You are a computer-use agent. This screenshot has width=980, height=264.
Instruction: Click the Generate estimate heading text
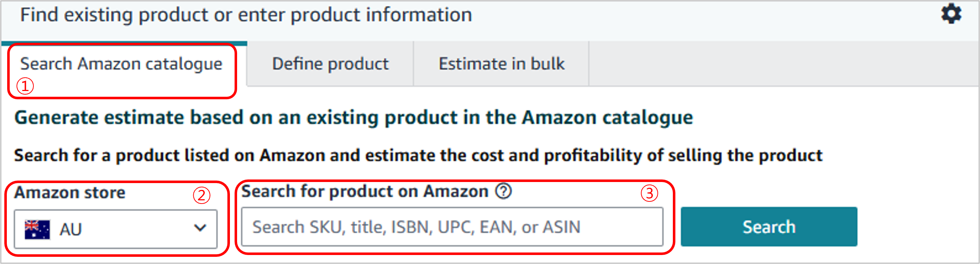(353, 117)
